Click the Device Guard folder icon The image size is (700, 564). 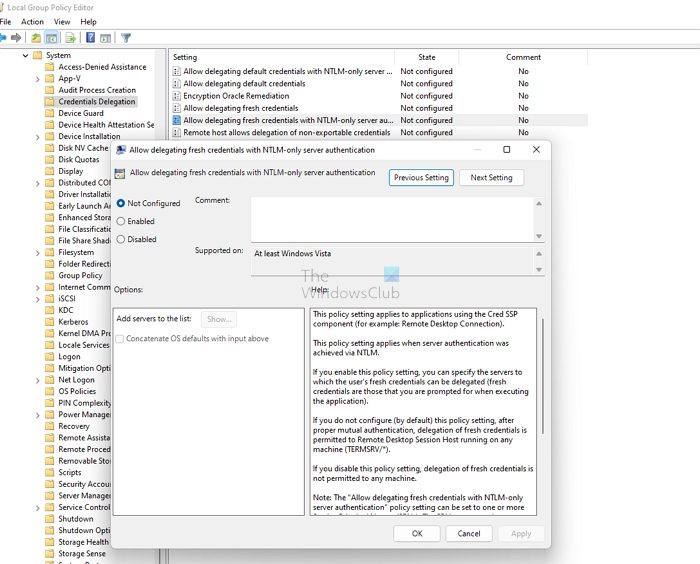tap(50, 113)
